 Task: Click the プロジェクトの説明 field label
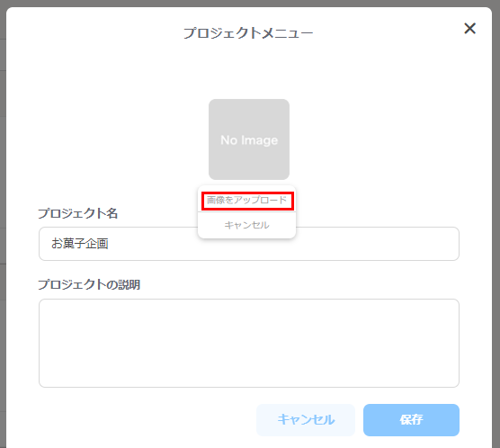(89, 284)
